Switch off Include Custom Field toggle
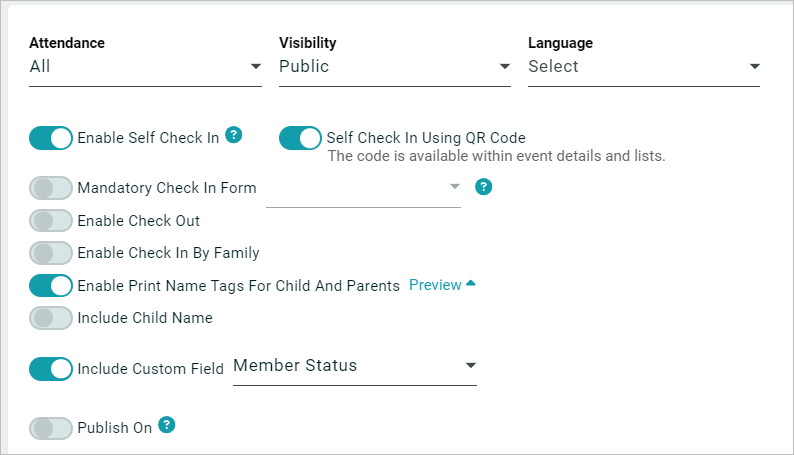This screenshot has width=794, height=455. click(51, 369)
